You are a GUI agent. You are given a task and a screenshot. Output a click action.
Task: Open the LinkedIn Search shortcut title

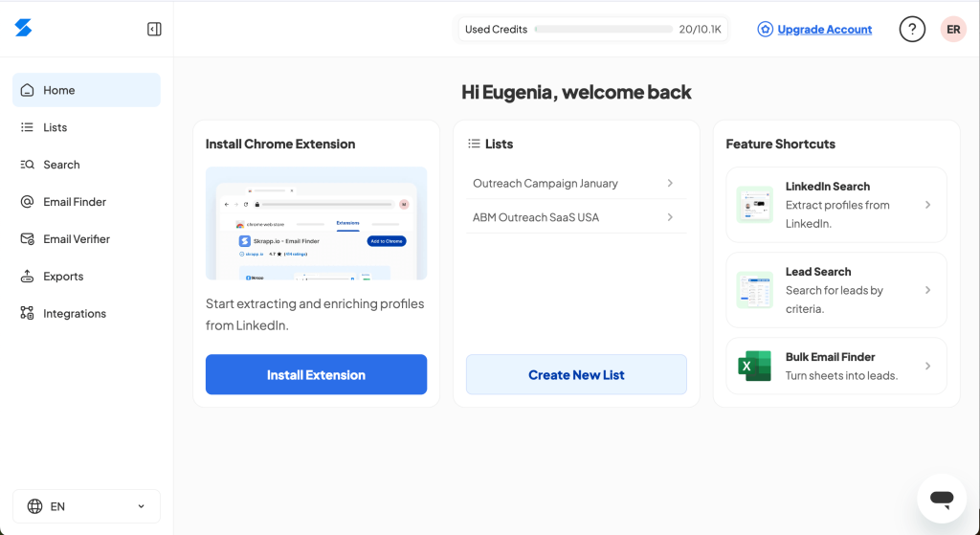click(828, 187)
